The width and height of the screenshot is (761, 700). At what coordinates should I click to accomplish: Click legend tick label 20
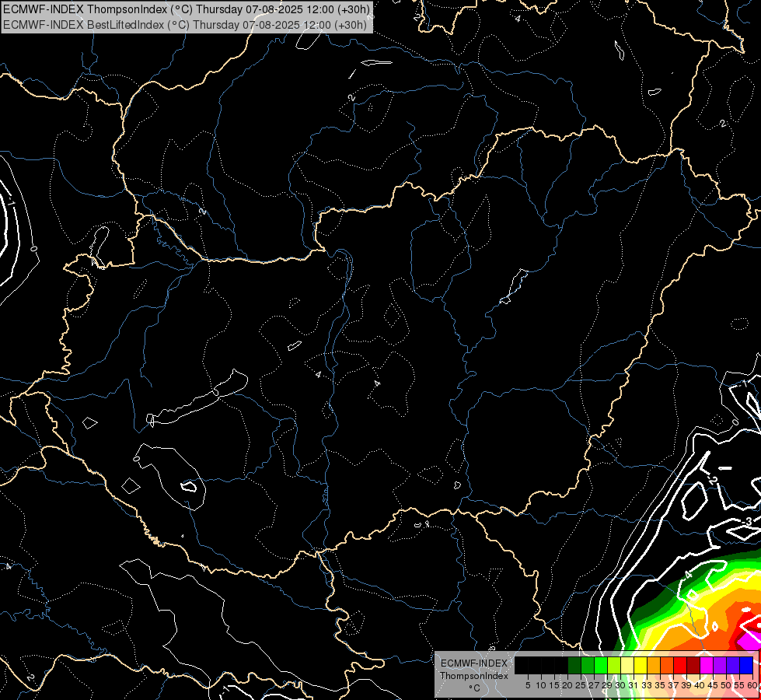(x=568, y=685)
